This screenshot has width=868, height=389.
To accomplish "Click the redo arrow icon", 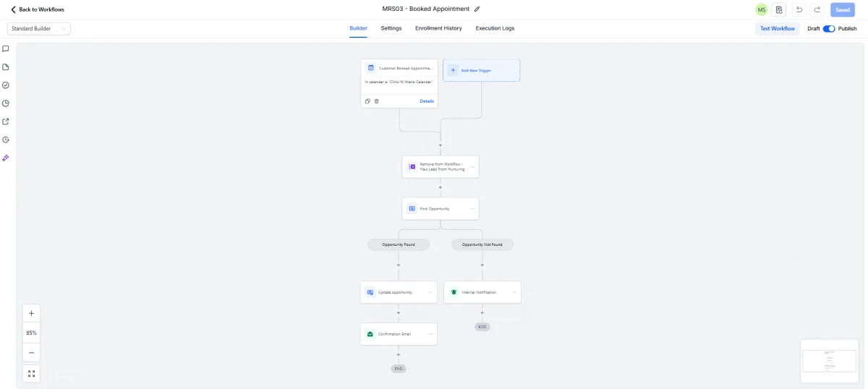I will click(817, 9).
